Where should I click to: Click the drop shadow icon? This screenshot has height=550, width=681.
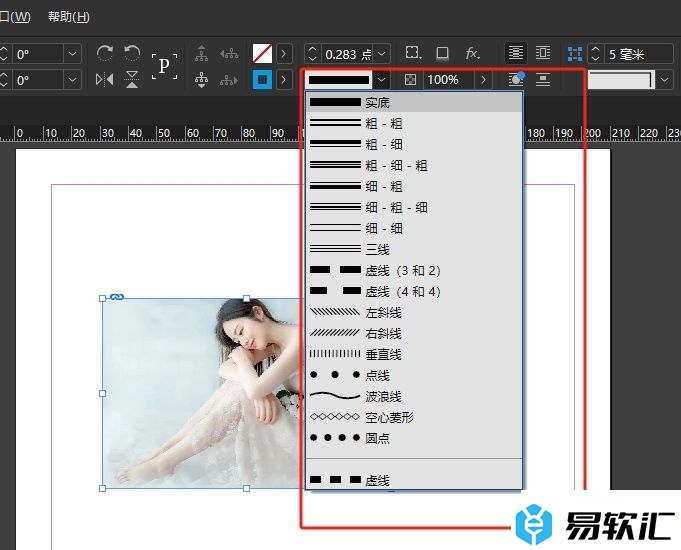tap(443, 53)
